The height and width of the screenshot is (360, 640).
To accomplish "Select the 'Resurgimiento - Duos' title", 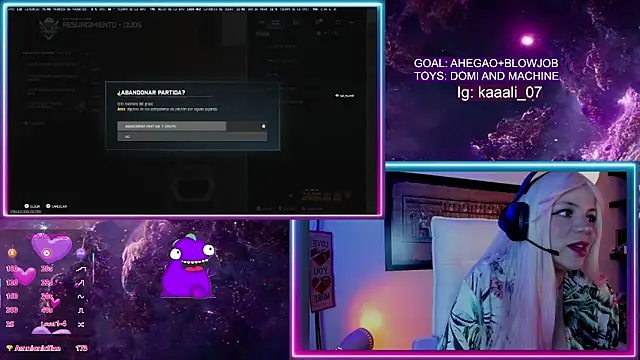I will pyautogui.click(x=102, y=25).
